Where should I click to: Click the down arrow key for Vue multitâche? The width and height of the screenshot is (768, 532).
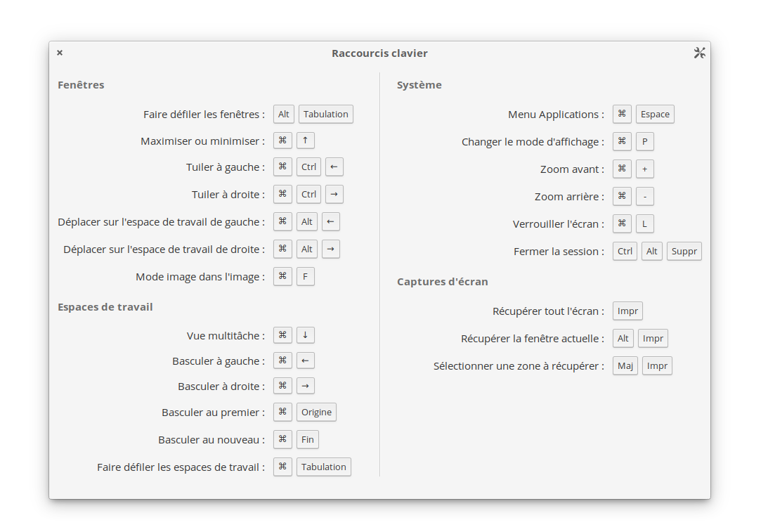point(305,335)
